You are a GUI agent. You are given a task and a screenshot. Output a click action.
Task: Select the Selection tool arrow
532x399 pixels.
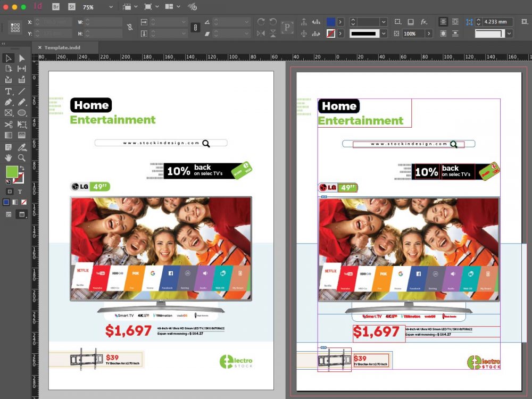tap(9, 58)
